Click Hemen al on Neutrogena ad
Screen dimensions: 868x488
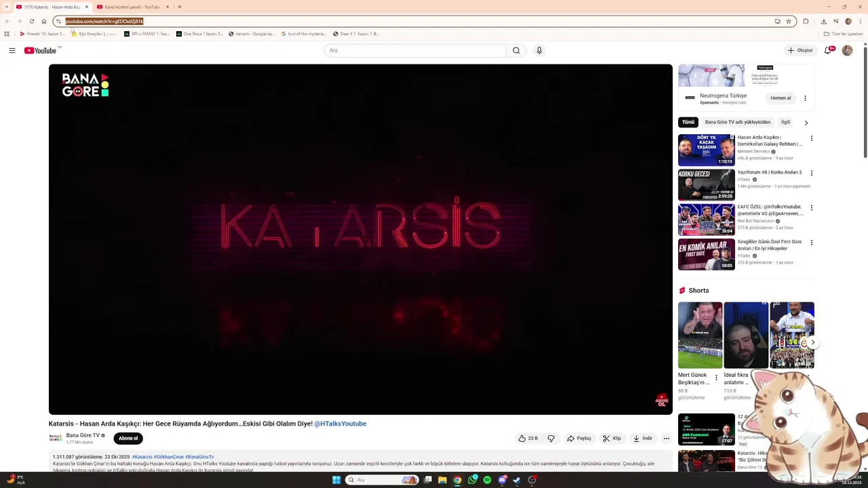781,98
